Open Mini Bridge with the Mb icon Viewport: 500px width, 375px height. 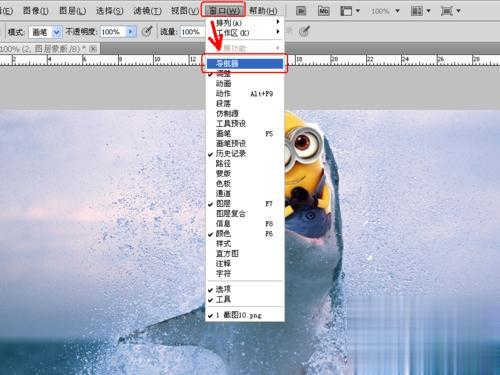323,11
